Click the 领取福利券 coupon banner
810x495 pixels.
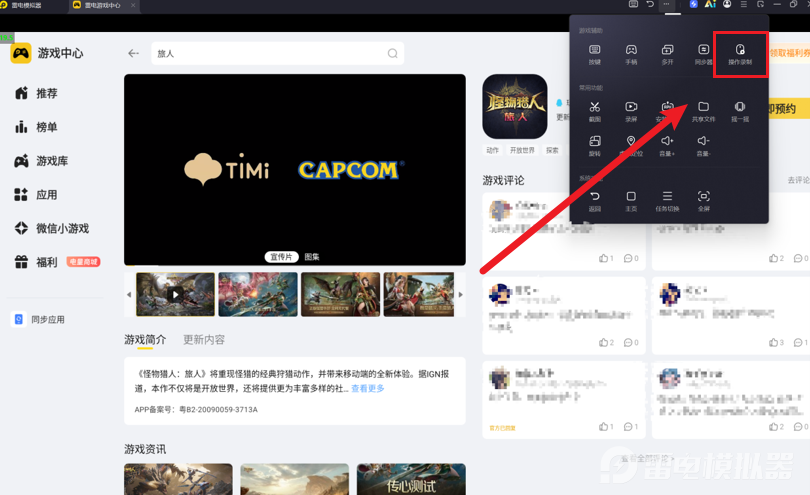(x=789, y=53)
